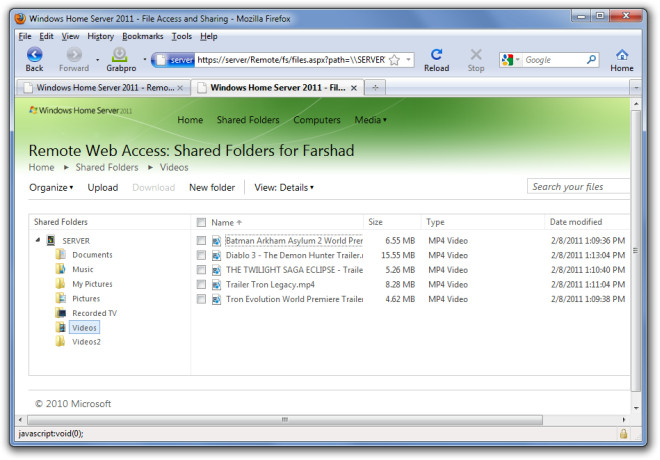Click the Windows Home Server 2011 logo
This screenshot has width=660, height=460.
80,110
